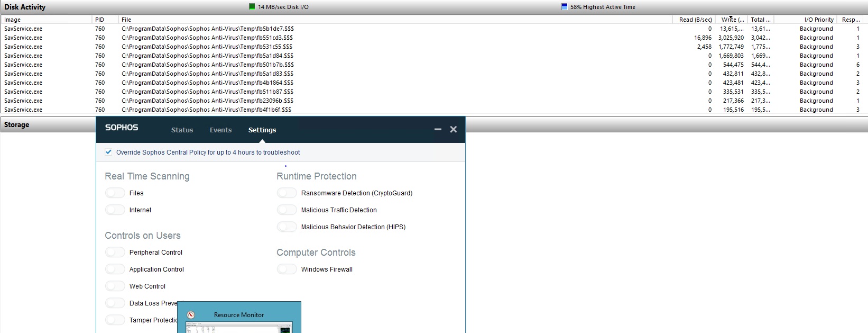Open the Resource Monitor preview thumbnail
This screenshot has height=333, width=868.
(x=239, y=327)
